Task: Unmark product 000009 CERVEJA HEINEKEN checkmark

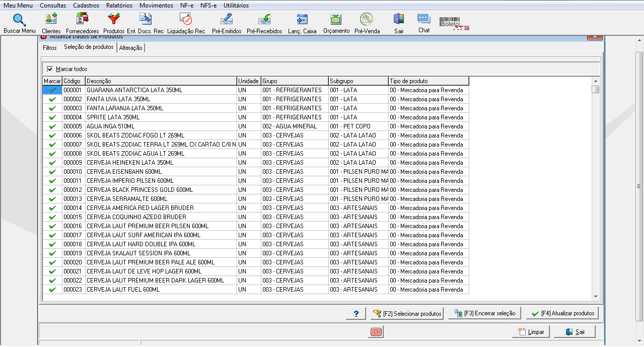Action: point(52,163)
